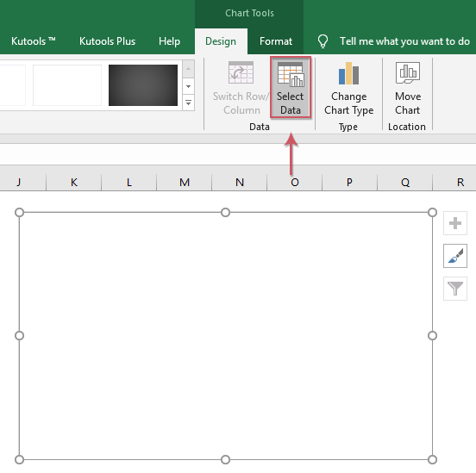Click the Select Data button
This screenshot has width=476, height=473.
point(291,87)
